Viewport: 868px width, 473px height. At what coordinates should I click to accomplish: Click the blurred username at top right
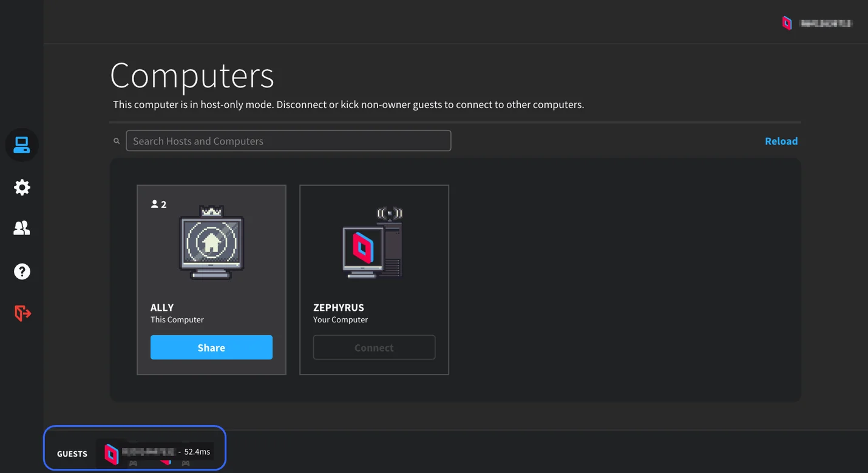click(826, 23)
